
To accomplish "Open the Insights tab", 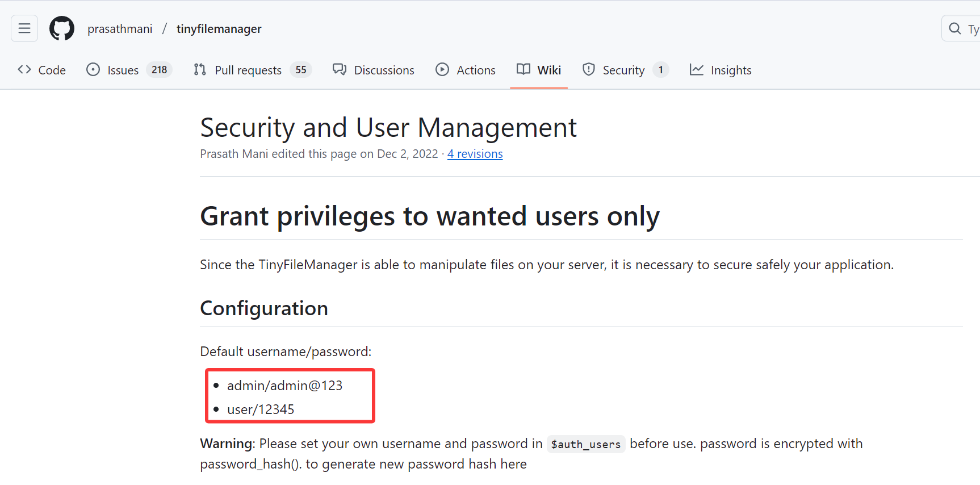I will tap(731, 70).
